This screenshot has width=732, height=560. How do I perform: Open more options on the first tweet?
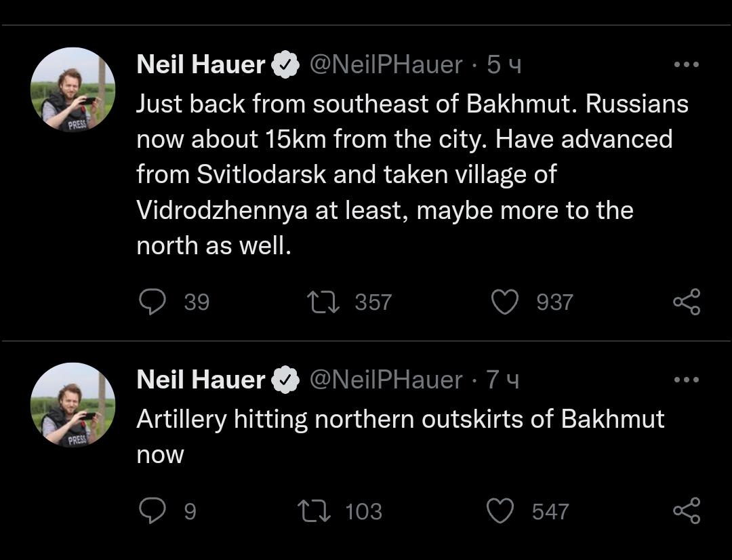click(686, 65)
